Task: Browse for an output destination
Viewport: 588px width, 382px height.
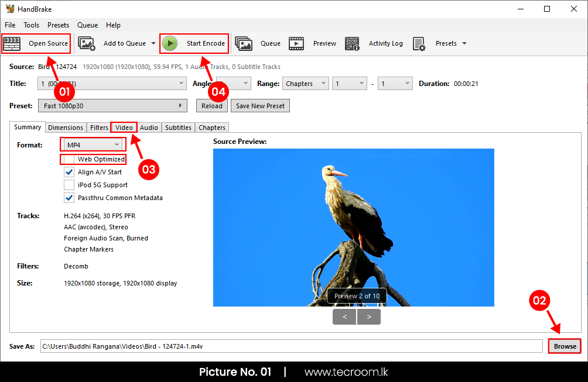Action: (564, 346)
